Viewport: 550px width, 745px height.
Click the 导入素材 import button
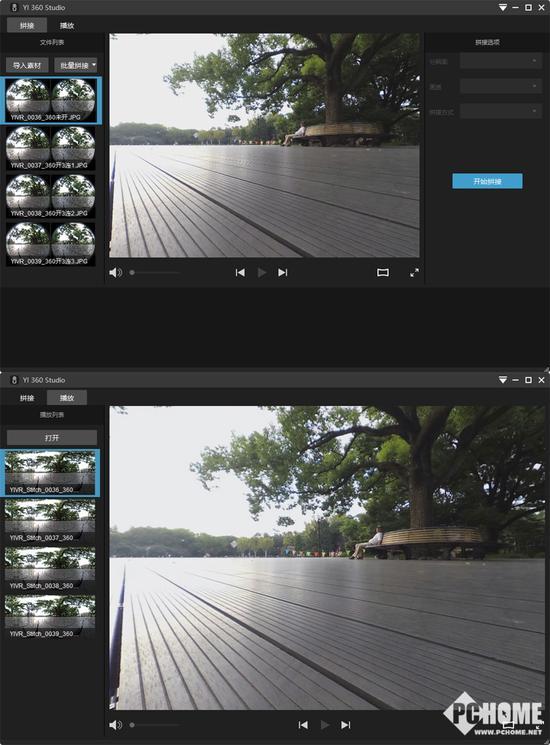click(x=27, y=65)
